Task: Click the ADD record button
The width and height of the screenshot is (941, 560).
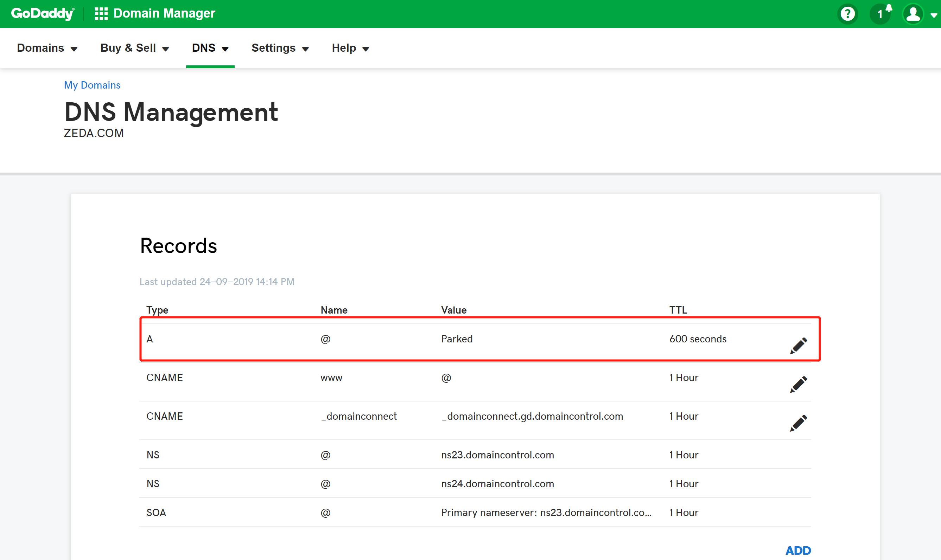Action: (798, 551)
